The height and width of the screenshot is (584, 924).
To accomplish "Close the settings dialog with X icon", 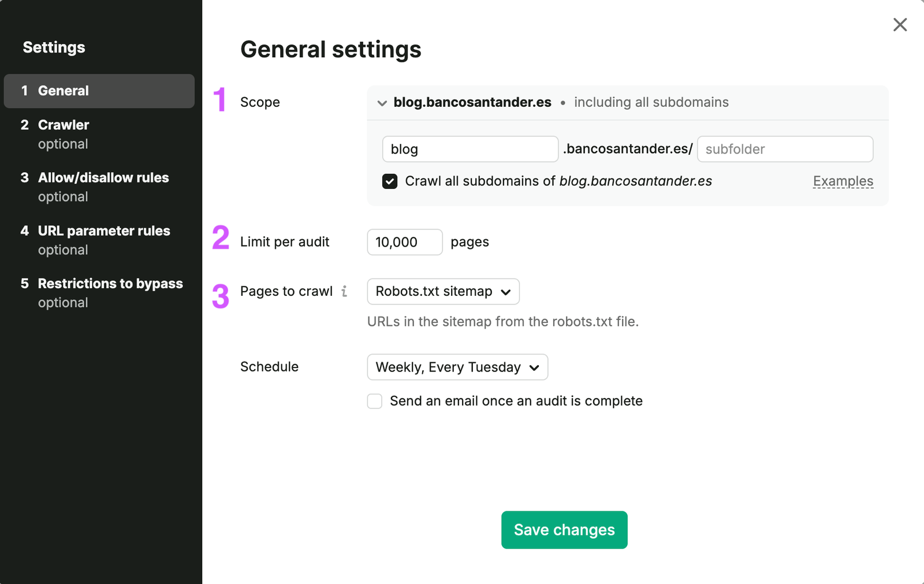I will click(900, 25).
